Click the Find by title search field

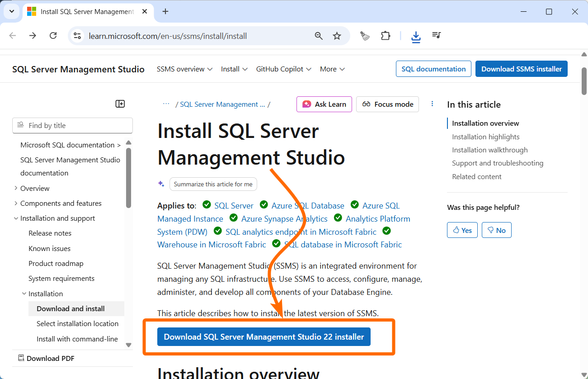(72, 126)
